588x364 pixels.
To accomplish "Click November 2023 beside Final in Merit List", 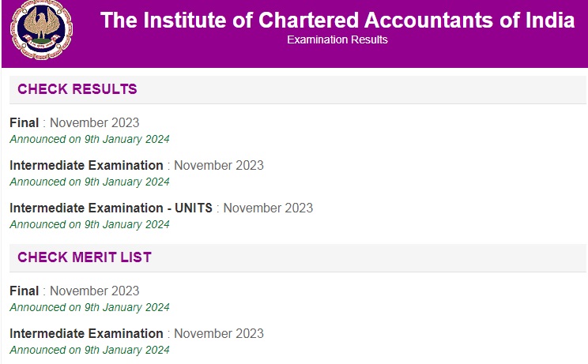I will coord(95,291).
